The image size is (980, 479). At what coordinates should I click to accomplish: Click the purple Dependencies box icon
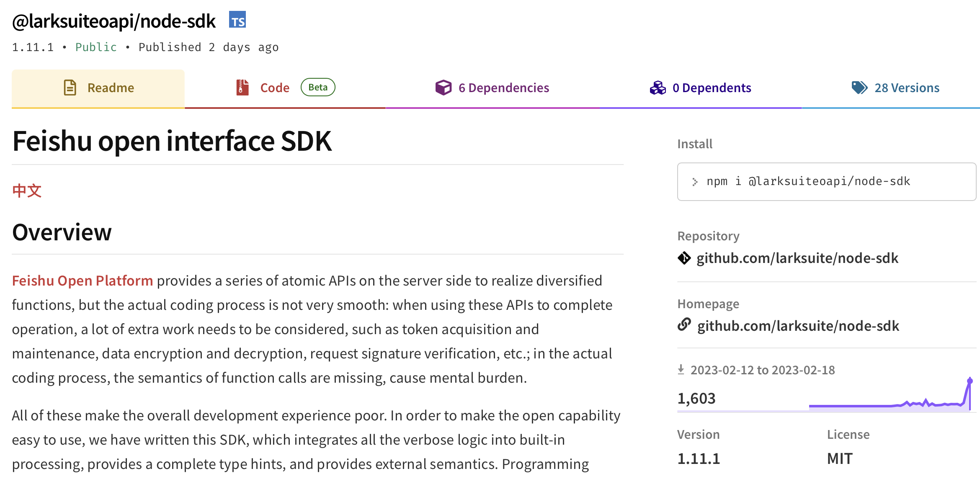click(x=443, y=88)
